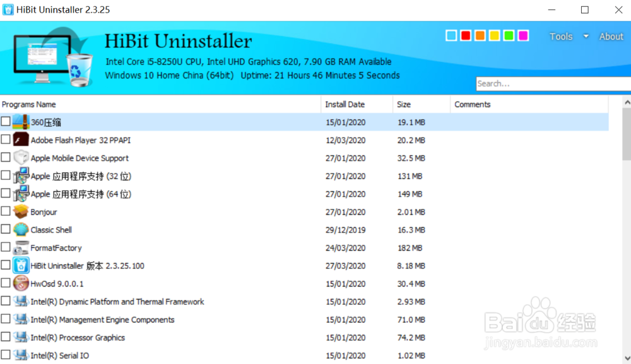Enable the Classic Shell checkbox

5,229
